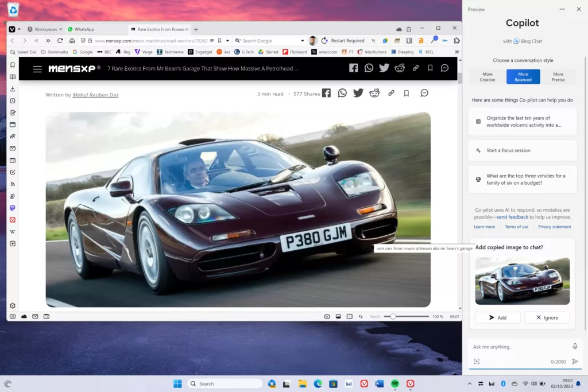Toggle page image loading in status bar
Image resolution: width=588 pixels, height=392 pixels.
pos(338,316)
